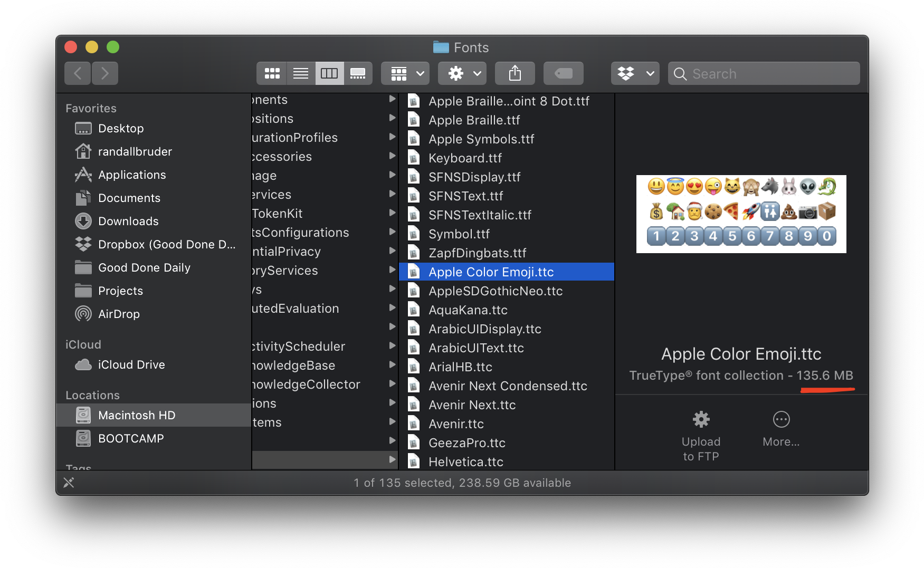The width and height of the screenshot is (924, 568).
Task: Switch to list view in toolbar
Action: [301, 73]
